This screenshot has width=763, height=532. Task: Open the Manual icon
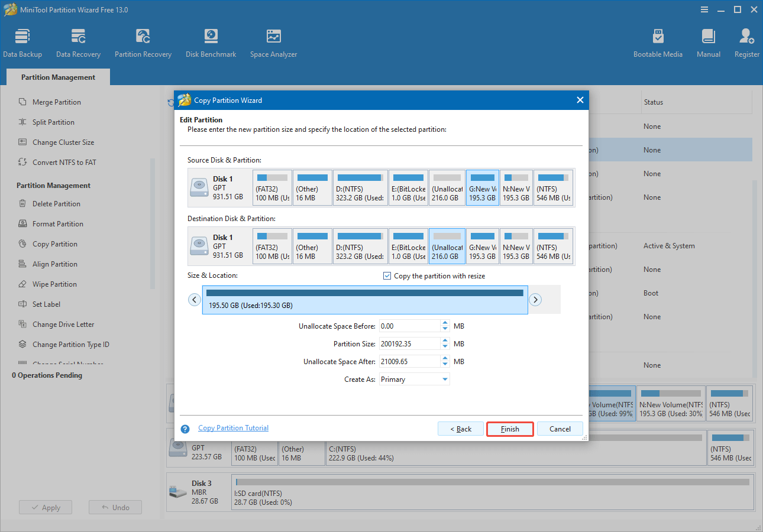(708, 44)
